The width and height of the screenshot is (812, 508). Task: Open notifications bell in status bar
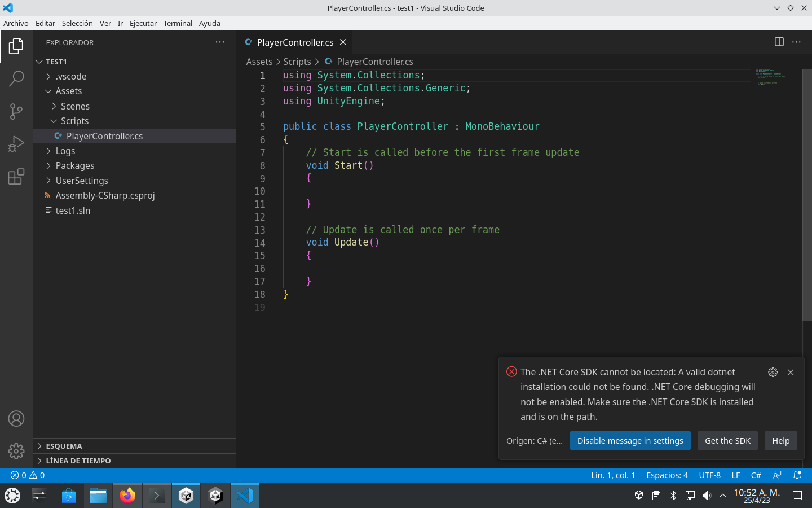(x=797, y=475)
